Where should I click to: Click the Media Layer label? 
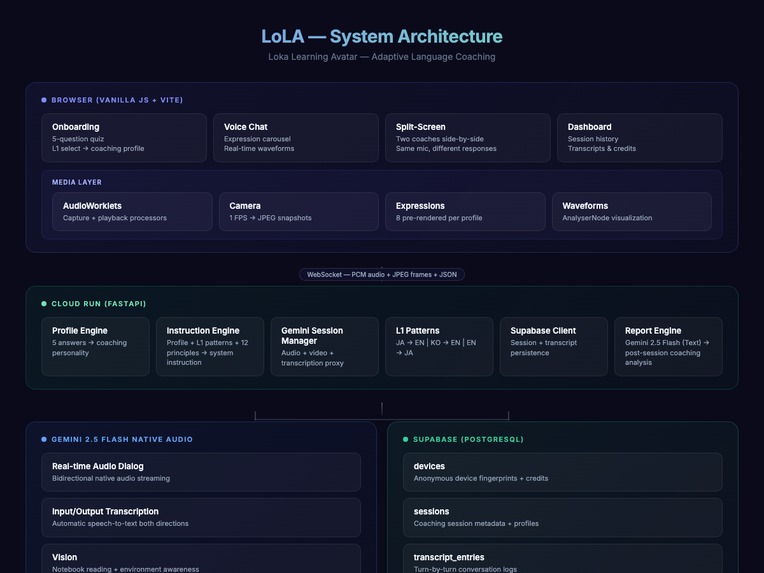pos(77,182)
